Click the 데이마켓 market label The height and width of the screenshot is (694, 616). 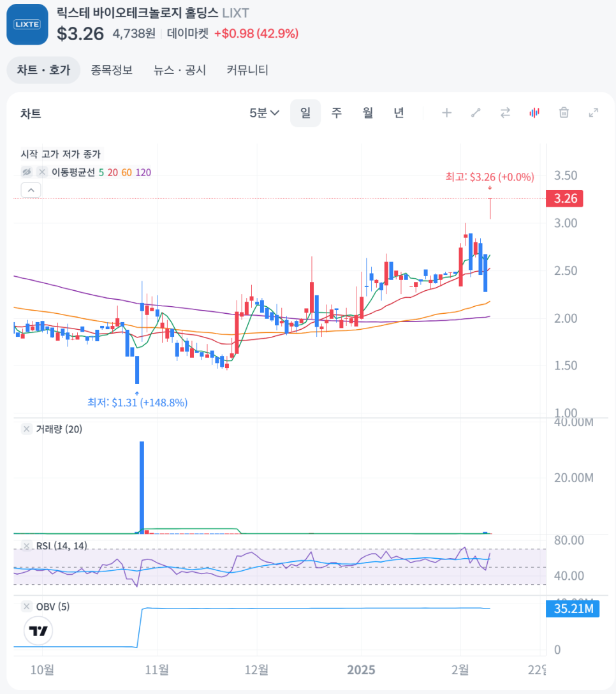[187, 33]
